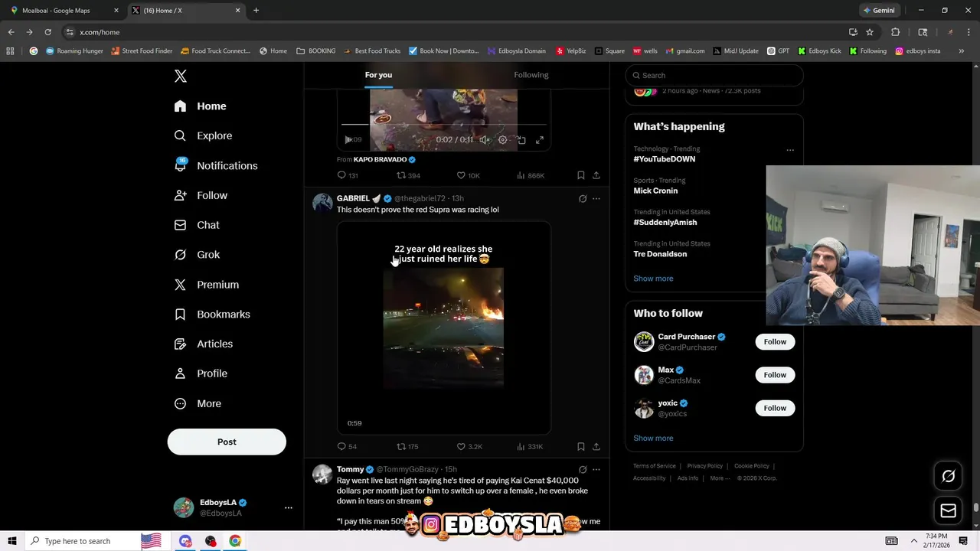Share GABRIEL's Supra post
This screenshot has height=551, width=980.
click(x=596, y=446)
